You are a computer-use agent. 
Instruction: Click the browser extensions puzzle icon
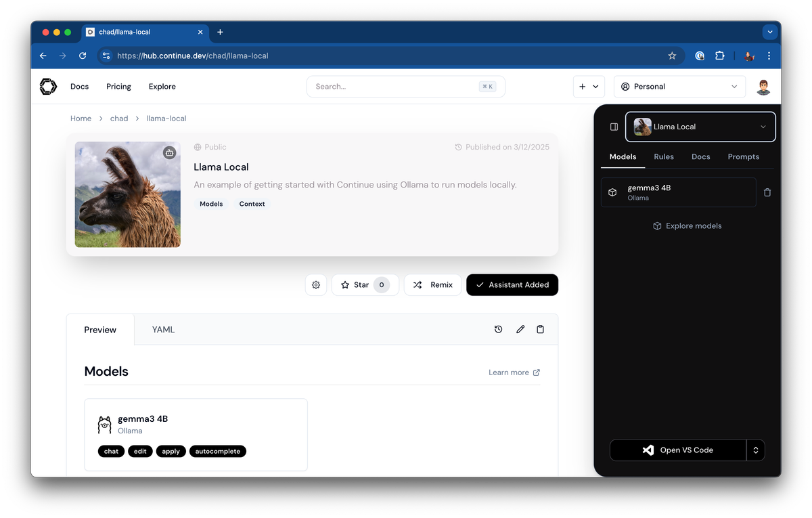719,56
